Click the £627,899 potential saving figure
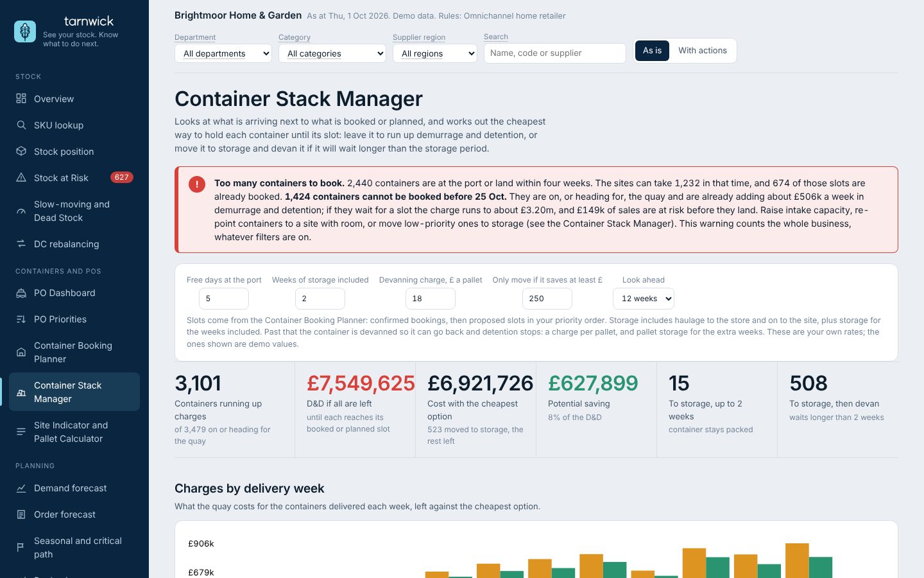The image size is (924, 578). [593, 383]
